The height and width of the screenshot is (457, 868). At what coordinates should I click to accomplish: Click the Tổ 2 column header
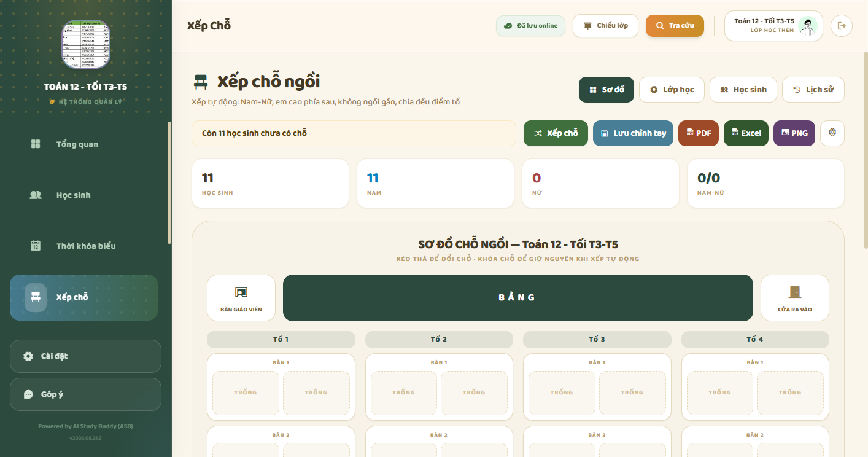coord(439,340)
